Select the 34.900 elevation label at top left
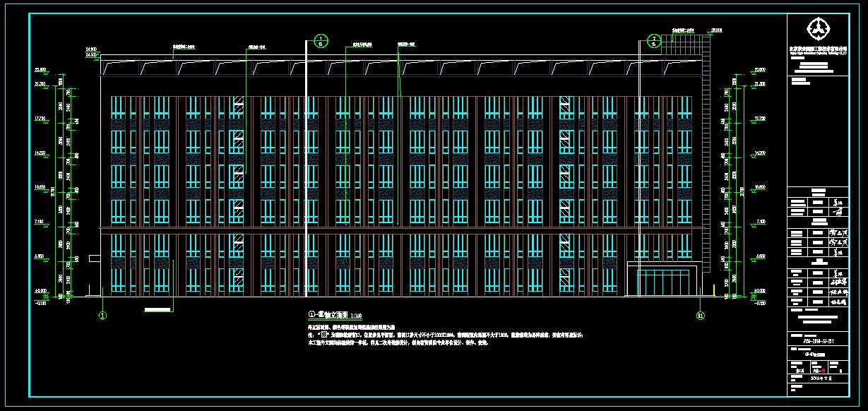This screenshot has height=411, width=868. point(91,49)
